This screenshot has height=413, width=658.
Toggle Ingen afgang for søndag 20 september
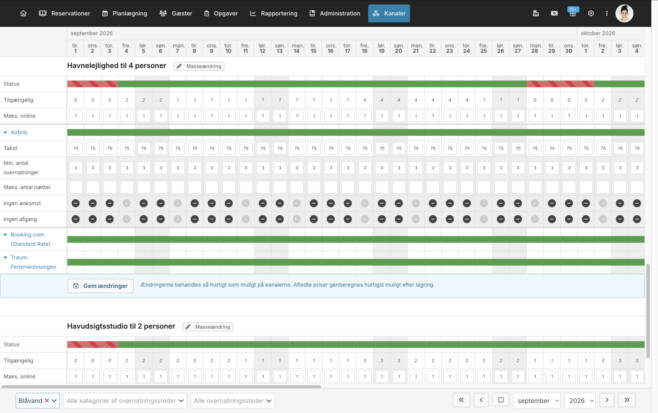tap(399, 219)
